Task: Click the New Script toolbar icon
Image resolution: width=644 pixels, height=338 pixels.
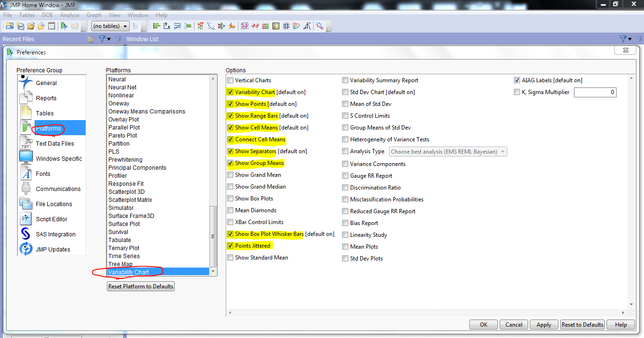Action: (x=20, y=26)
